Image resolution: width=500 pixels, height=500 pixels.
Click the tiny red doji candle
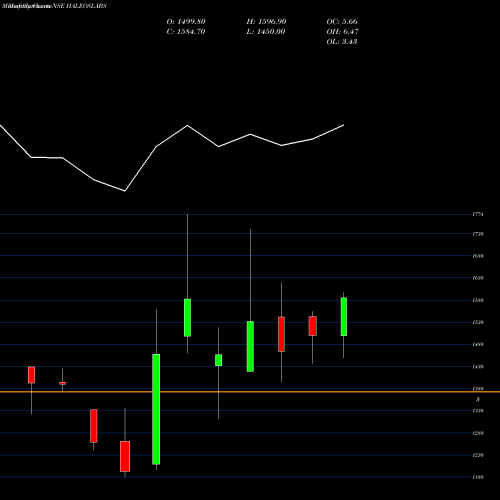pos(62,383)
